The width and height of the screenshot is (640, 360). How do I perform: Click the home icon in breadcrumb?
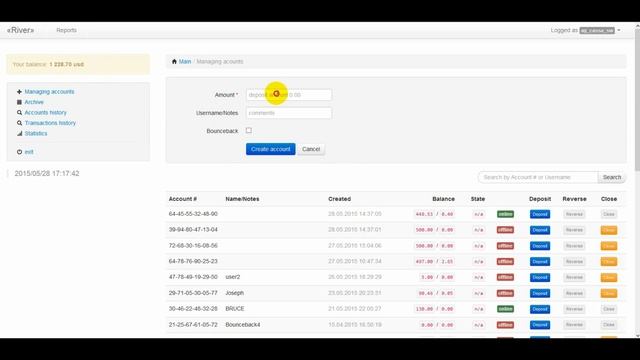174,62
